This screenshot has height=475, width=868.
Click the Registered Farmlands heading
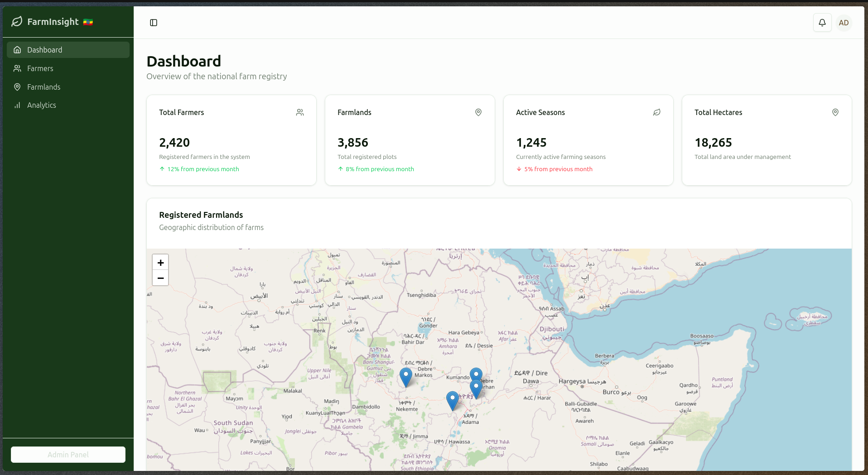coord(201,215)
